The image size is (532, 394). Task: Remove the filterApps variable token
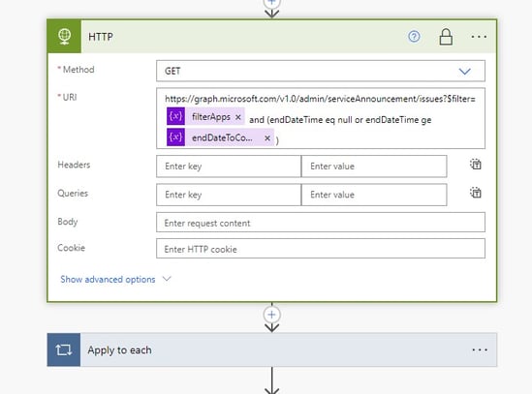click(x=238, y=117)
